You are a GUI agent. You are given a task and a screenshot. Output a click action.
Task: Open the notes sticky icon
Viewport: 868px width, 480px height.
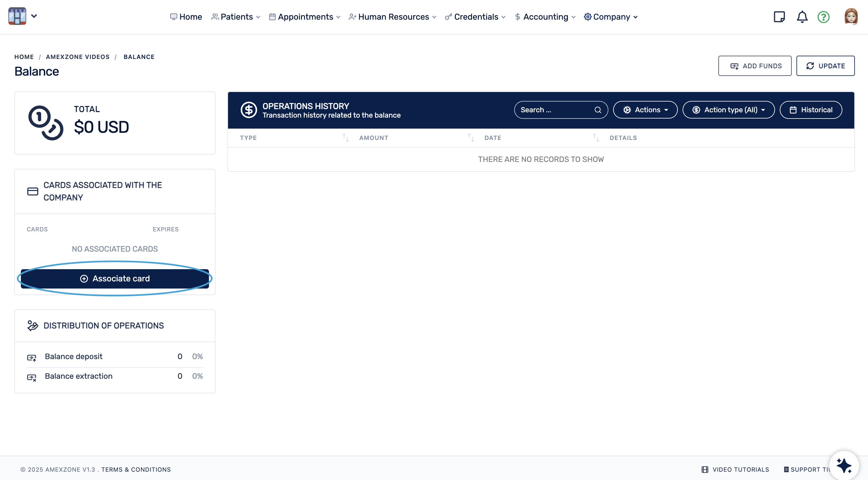(779, 16)
